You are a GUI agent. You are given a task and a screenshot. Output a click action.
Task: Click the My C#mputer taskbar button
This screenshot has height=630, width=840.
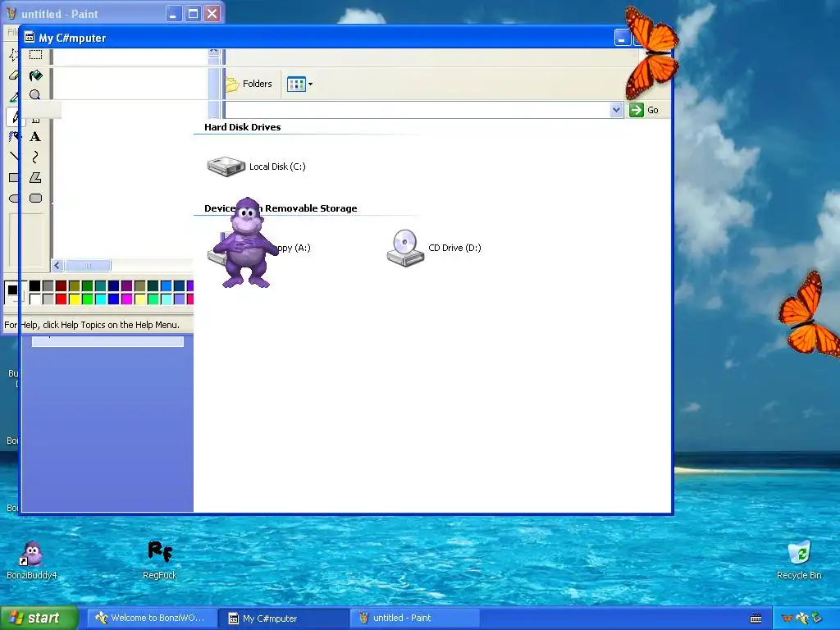(283, 619)
